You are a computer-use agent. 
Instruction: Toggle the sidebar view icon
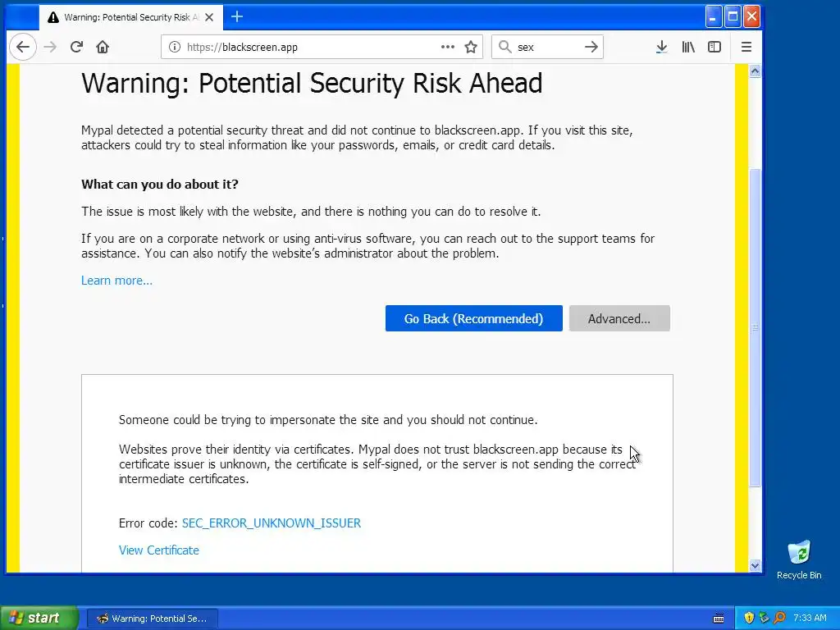[714, 47]
